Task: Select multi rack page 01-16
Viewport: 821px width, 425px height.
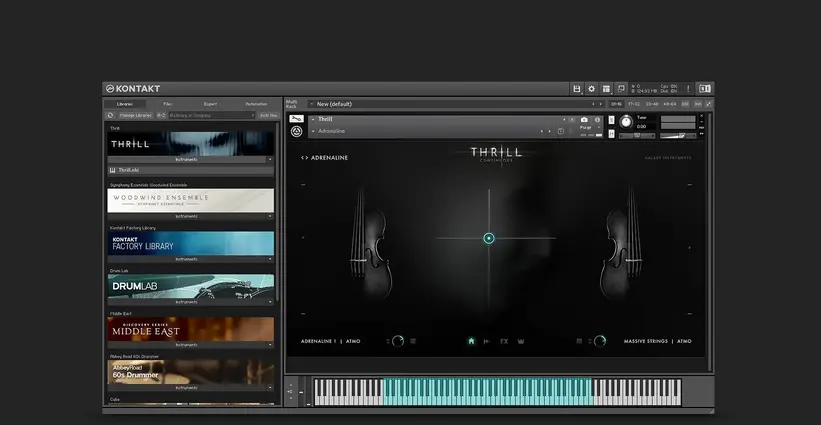Action: 616,104
